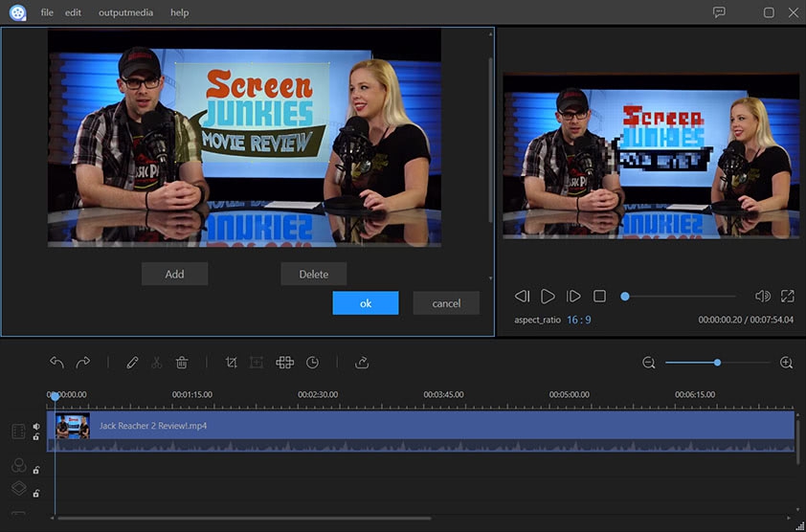806x532 pixels.
Task: Open the outputmedia menu
Action: pyautogui.click(x=124, y=12)
